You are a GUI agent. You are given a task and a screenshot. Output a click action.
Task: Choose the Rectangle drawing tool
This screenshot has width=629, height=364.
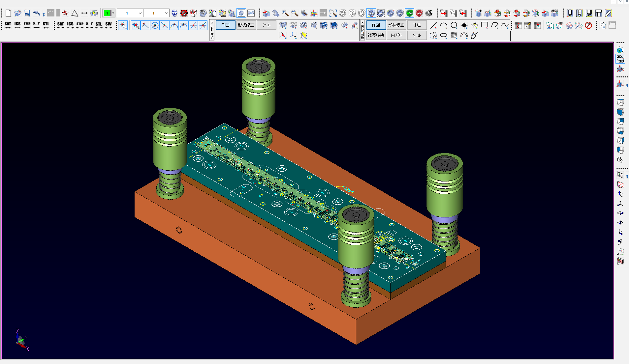[484, 25]
